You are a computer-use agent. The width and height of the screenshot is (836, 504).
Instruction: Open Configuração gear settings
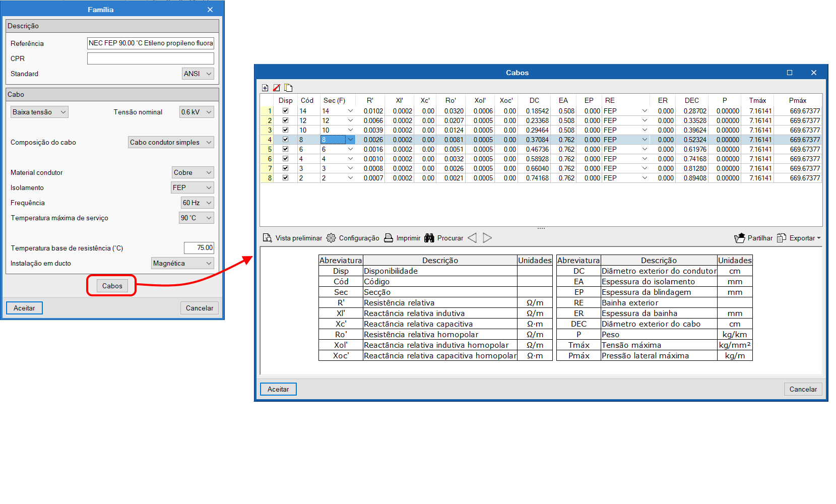353,238
